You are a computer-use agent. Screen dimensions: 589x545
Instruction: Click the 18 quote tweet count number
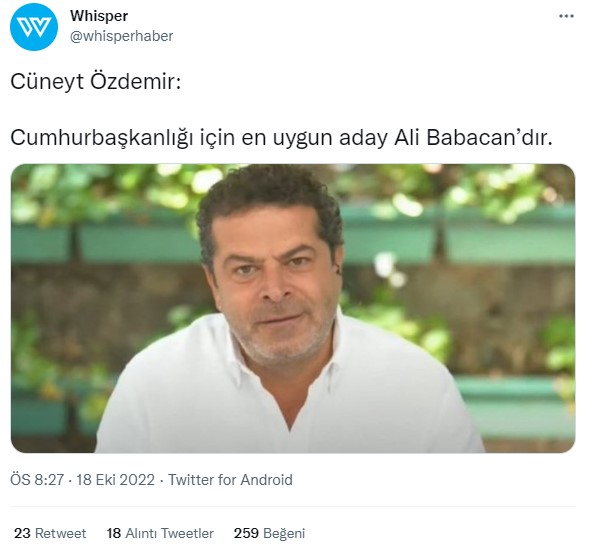(x=114, y=533)
